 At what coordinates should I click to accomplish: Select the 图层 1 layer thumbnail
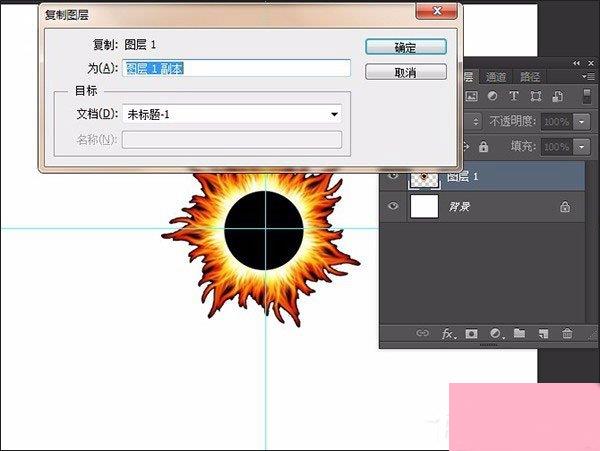[424, 179]
